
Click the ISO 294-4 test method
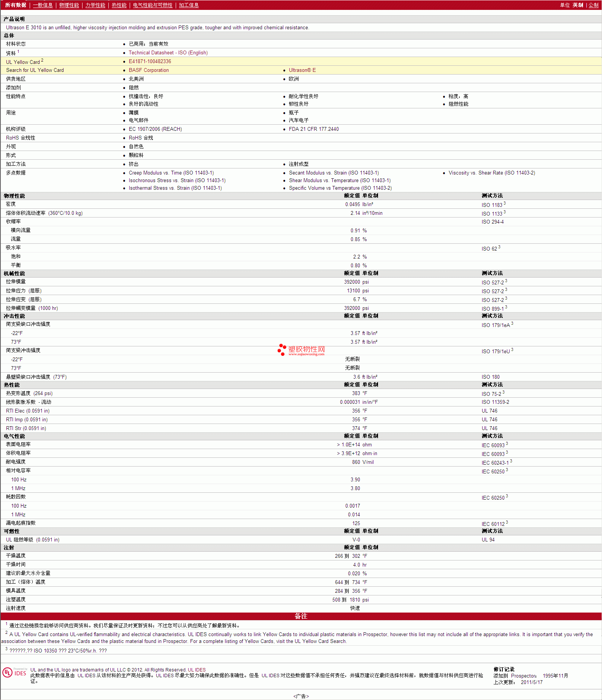(493, 222)
